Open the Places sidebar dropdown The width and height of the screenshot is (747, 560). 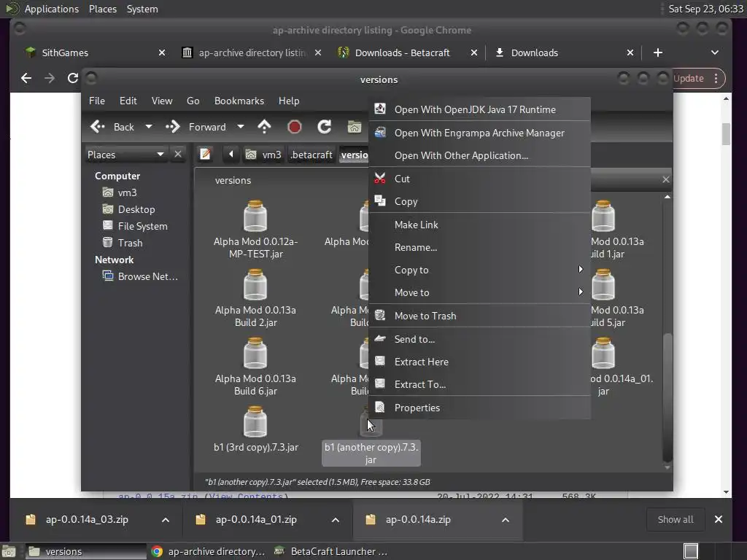tap(125, 155)
